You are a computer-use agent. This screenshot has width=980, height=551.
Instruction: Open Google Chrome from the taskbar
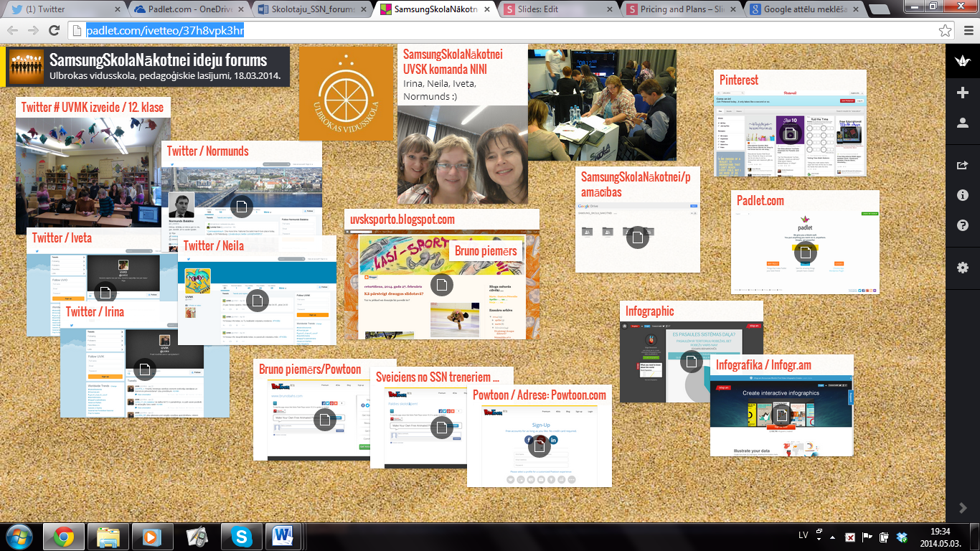tap(64, 537)
